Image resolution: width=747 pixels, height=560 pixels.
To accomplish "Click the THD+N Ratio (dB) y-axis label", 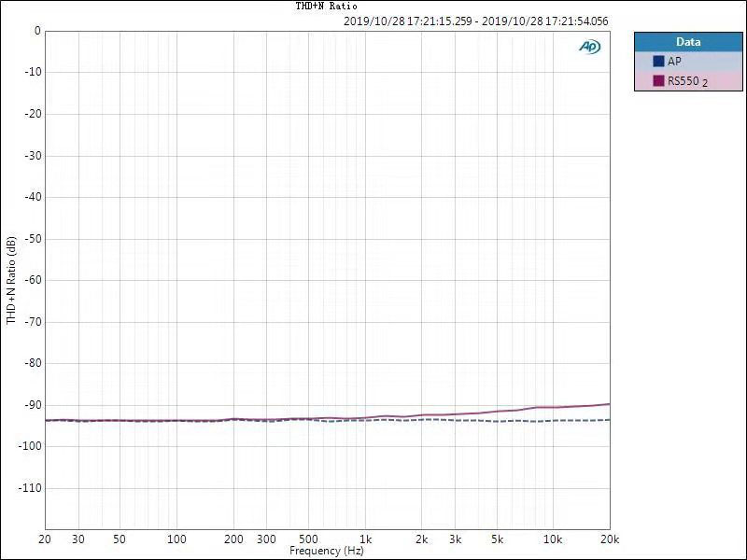I will tap(11, 280).
